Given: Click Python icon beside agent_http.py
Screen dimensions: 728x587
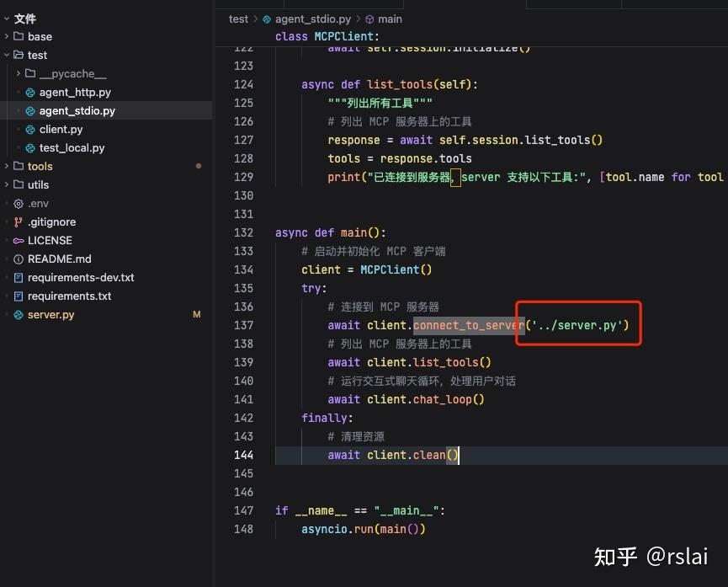Looking at the screenshot, I should [30, 93].
